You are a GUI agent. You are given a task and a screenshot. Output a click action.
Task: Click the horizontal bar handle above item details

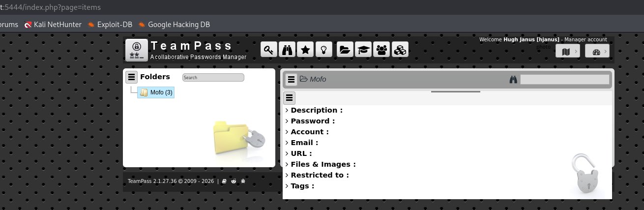(x=456, y=91)
